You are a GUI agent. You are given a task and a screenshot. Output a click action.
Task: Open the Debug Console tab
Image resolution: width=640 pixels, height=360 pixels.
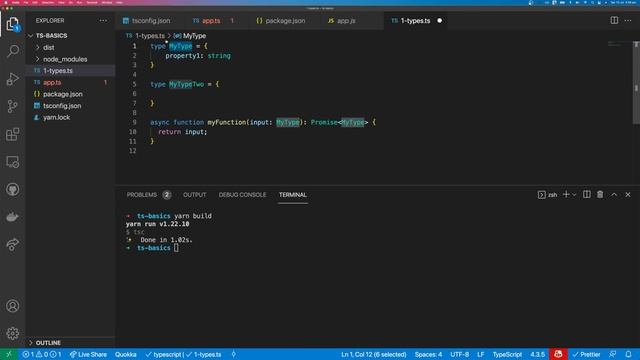coord(242,195)
